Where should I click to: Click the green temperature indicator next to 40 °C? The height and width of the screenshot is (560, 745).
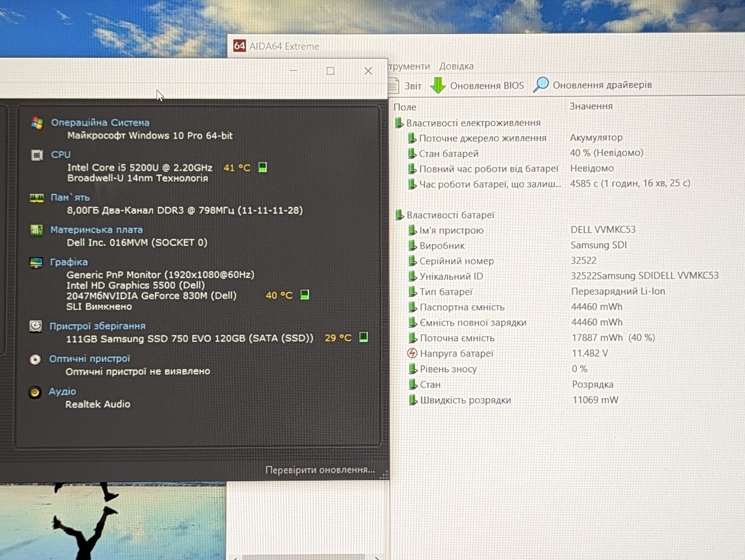point(304,295)
